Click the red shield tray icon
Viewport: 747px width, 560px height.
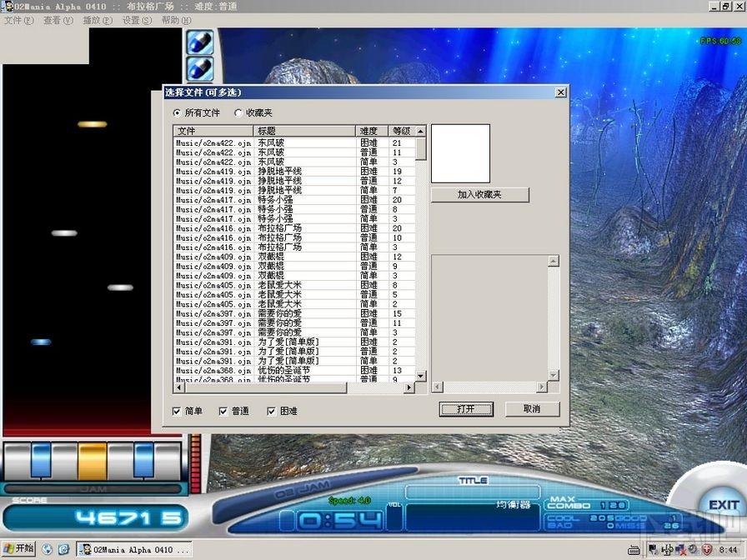(707, 549)
